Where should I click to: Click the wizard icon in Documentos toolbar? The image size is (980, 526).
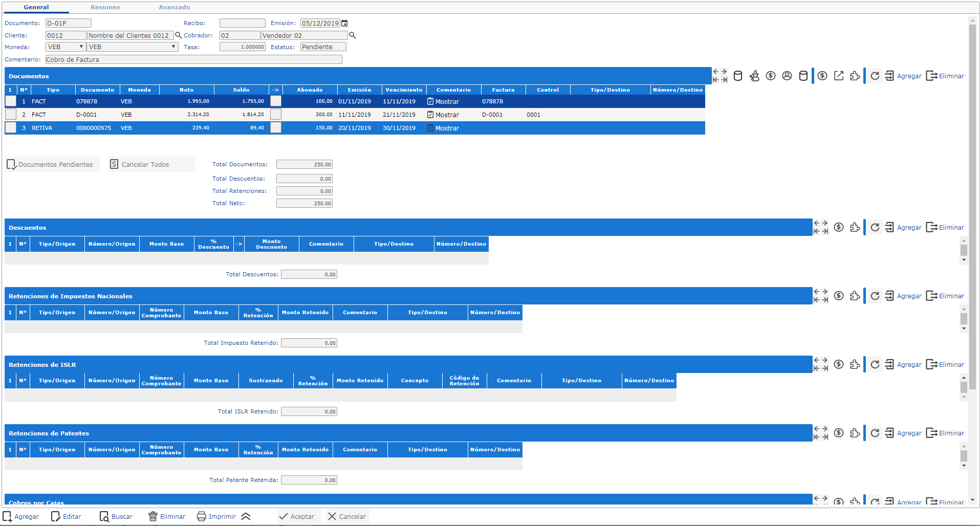pyautogui.click(x=754, y=76)
